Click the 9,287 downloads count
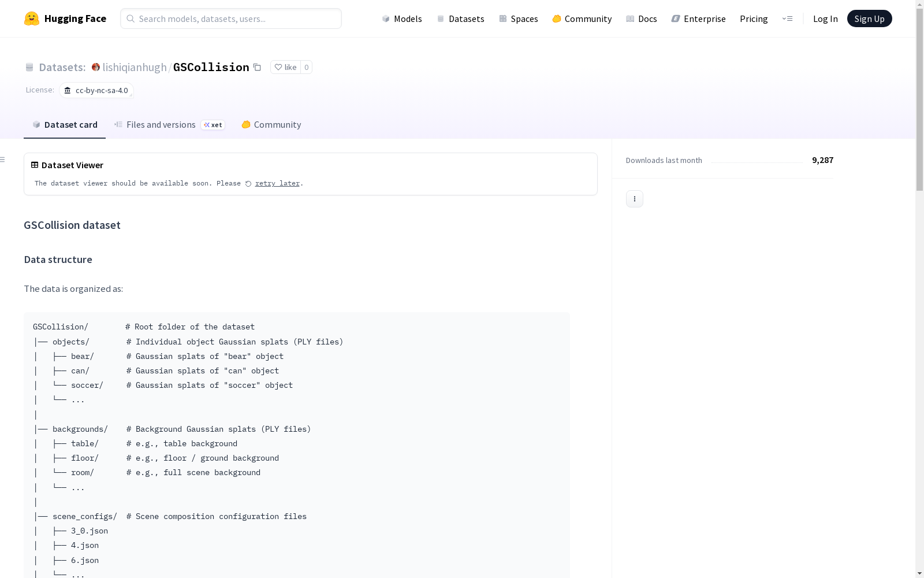Screen dimensions: 924x578 coord(822,160)
